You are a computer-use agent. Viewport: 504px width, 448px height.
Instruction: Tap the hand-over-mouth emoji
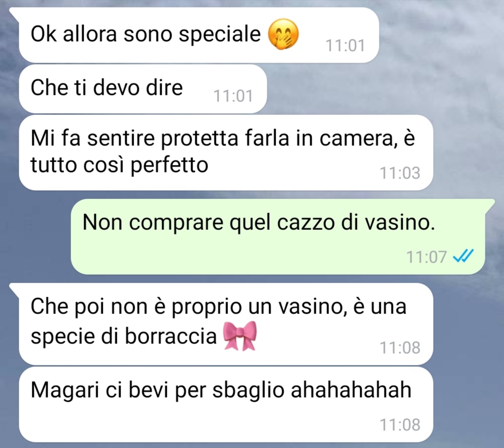(x=284, y=34)
